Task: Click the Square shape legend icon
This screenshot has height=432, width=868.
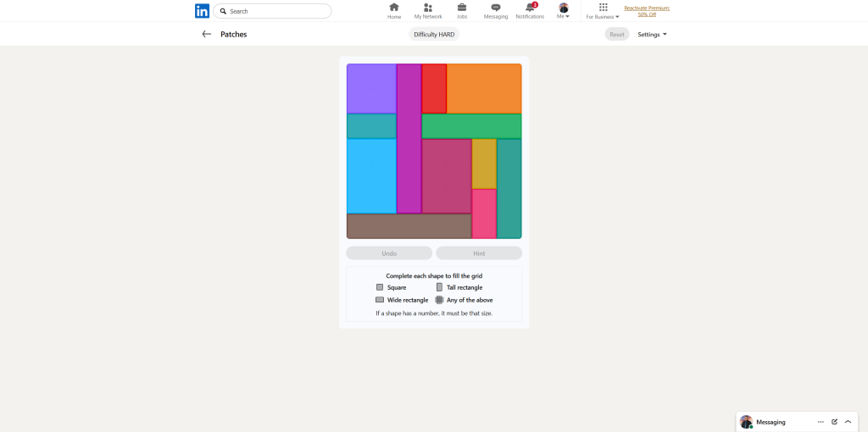Action: 380,287
